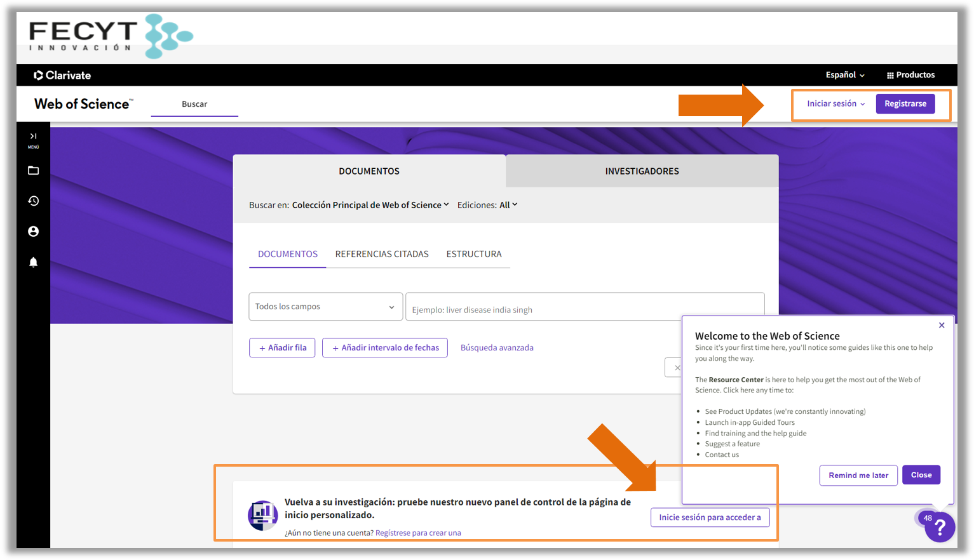974x560 pixels.
Task: Open the profile account icon in sidebar
Action: click(x=33, y=231)
